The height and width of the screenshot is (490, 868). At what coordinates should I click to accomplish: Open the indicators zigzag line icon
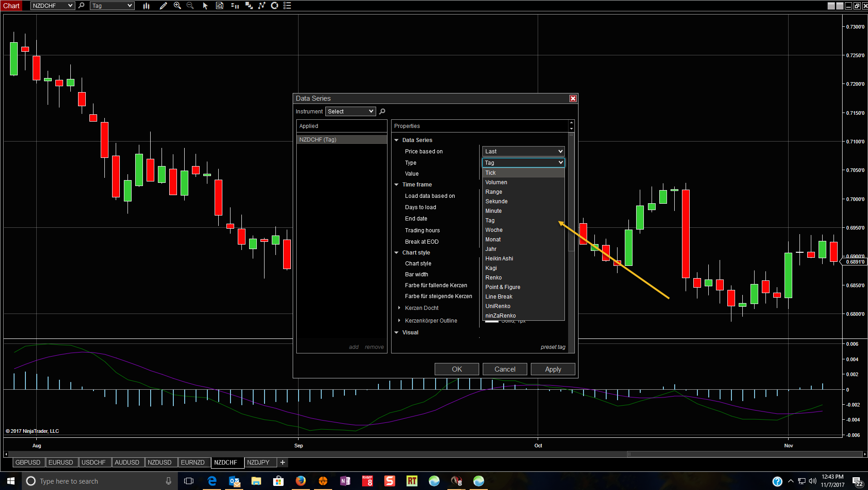[262, 5]
